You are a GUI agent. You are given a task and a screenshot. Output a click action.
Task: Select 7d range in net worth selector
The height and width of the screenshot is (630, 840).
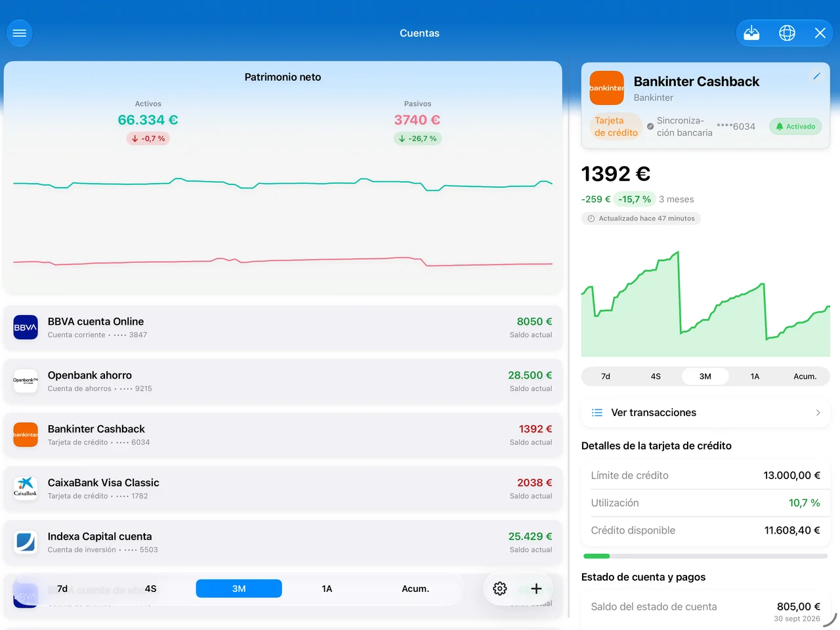pyautogui.click(x=62, y=589)
